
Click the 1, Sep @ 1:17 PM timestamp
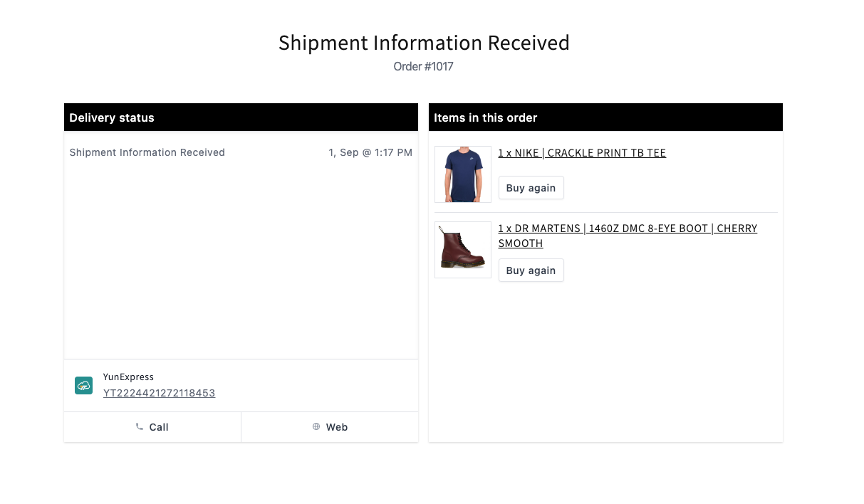370,152
